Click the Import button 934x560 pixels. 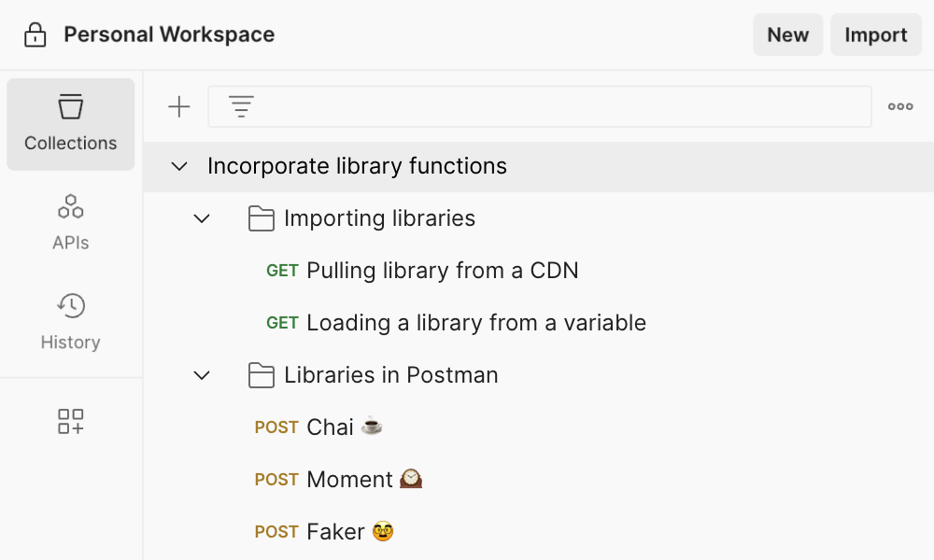(875, 35)
